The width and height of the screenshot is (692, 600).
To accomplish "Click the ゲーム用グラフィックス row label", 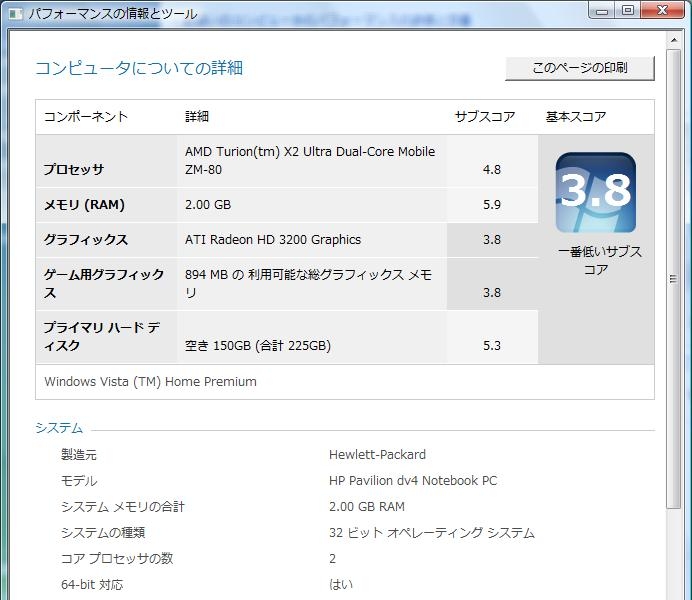I will point(104,284).
